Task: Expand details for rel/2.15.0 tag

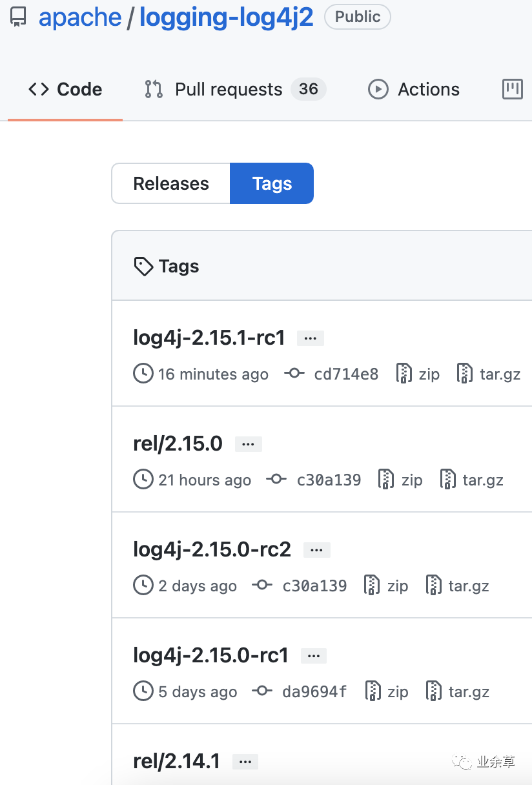Action: (249, 444)
